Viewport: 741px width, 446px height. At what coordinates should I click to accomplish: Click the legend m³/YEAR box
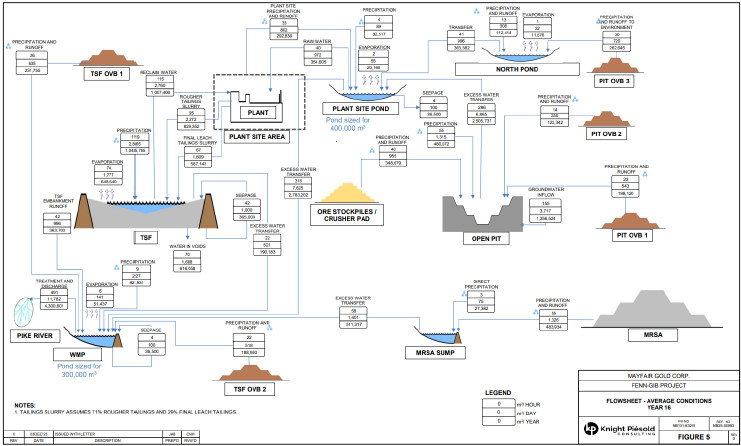[x=498, y=421]
